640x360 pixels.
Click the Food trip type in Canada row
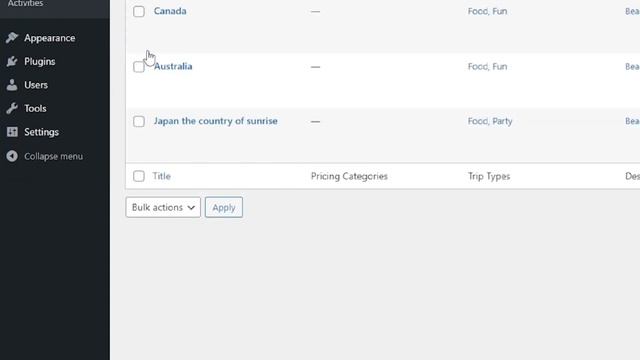[x=478, y=11]
